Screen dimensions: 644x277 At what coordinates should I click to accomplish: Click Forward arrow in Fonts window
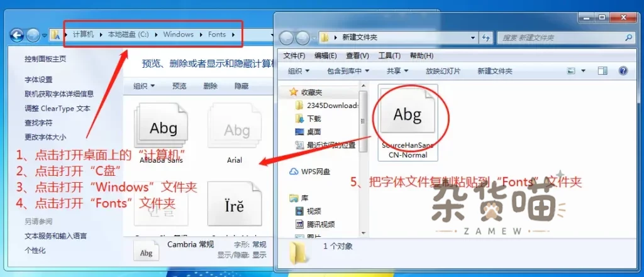pyautogui.click(x=33, y=35)
